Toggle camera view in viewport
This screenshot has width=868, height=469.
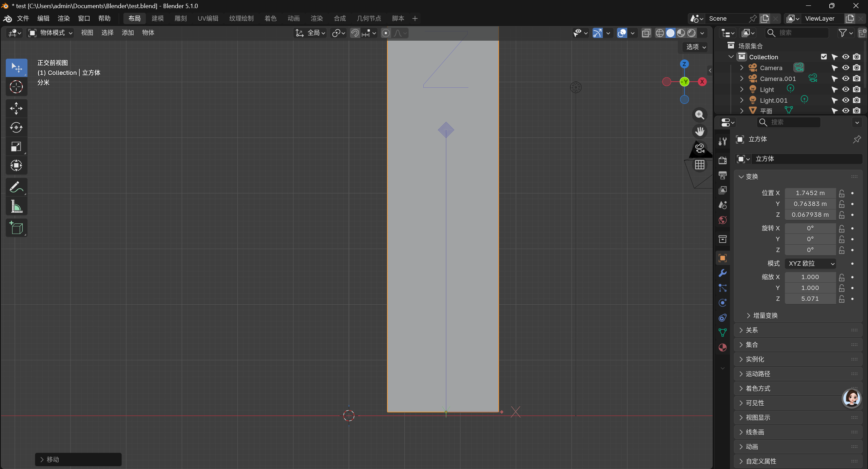(699, 148)
